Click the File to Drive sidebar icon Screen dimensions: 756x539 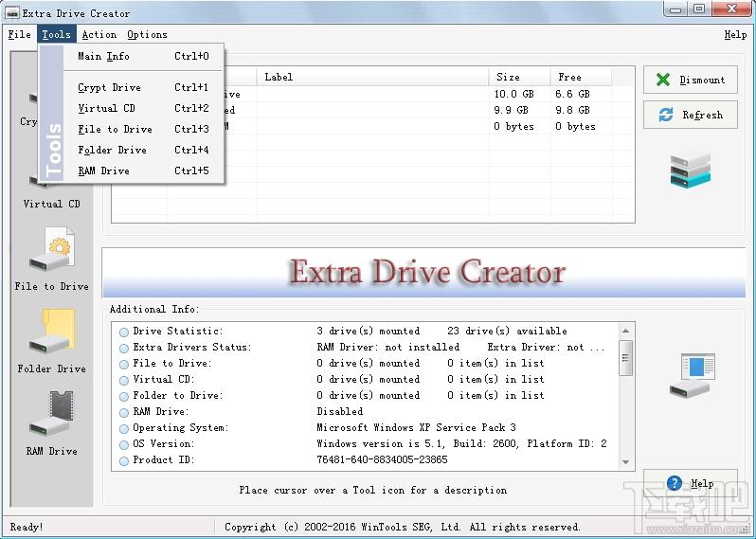(51, 250)
